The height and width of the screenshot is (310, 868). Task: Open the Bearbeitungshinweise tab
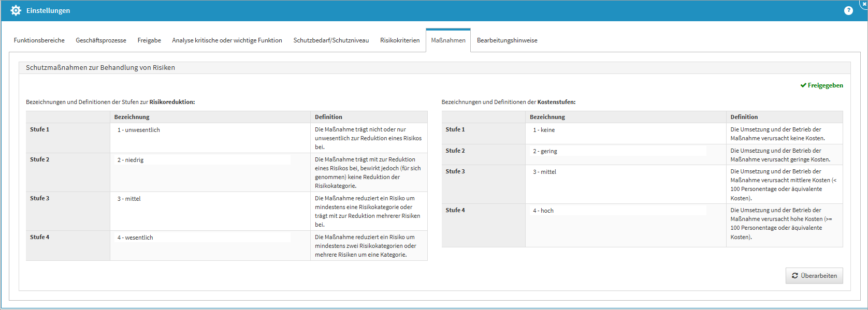pos(507,40)
